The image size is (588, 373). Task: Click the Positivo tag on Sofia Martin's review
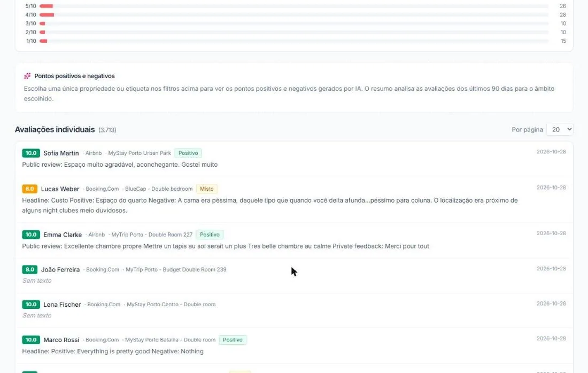click(188, 153)
